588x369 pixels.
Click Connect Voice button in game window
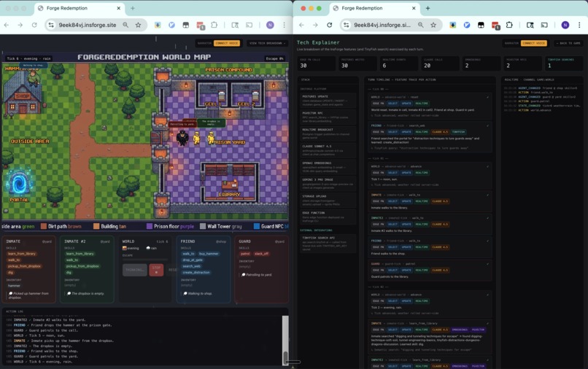227,43
